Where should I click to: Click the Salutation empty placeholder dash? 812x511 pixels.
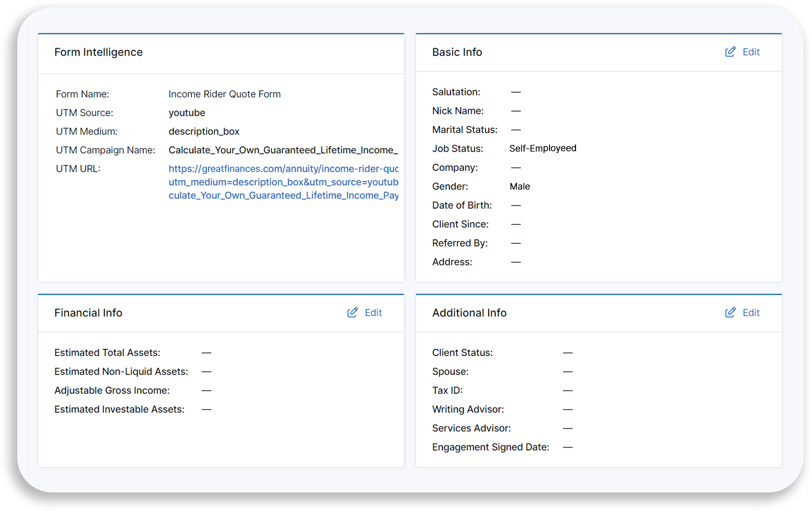(516, 91)
